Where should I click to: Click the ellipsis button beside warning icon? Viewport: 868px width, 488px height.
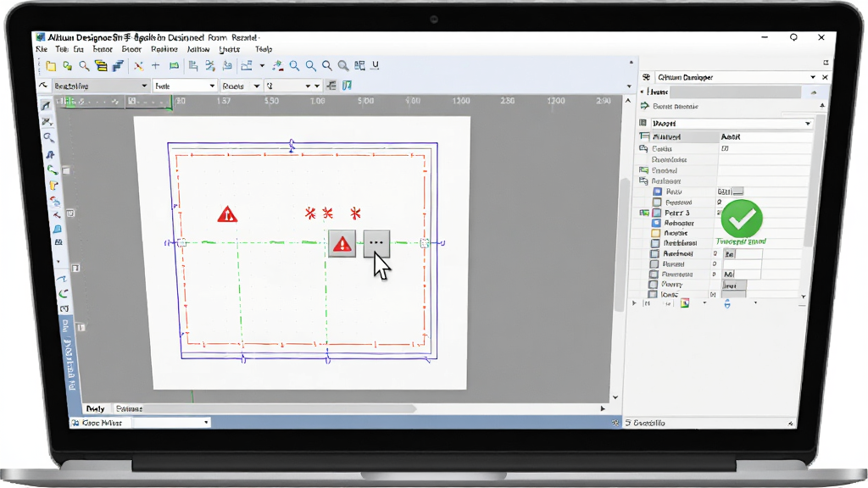click(376, 243)
